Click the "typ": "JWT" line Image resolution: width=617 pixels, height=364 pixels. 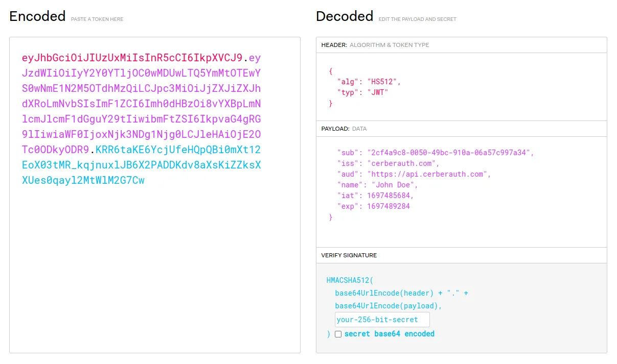(363, 92)
